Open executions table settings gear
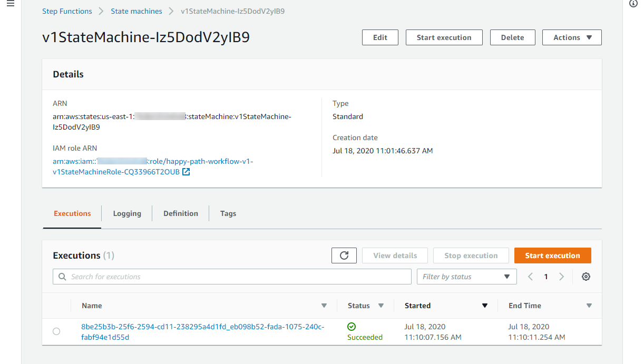Screen dimensions: 644x364 586,277
